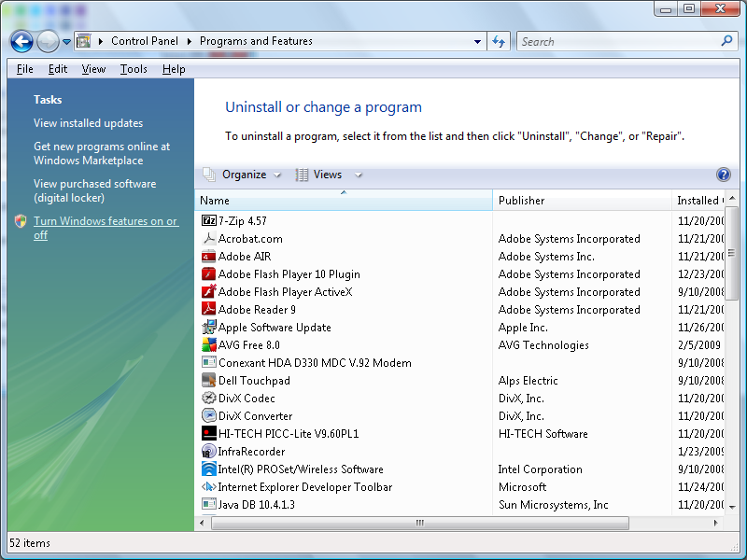Click Turn Windows features on or off
This screenshot has width=747, height=560.
[x=106, y=228]
